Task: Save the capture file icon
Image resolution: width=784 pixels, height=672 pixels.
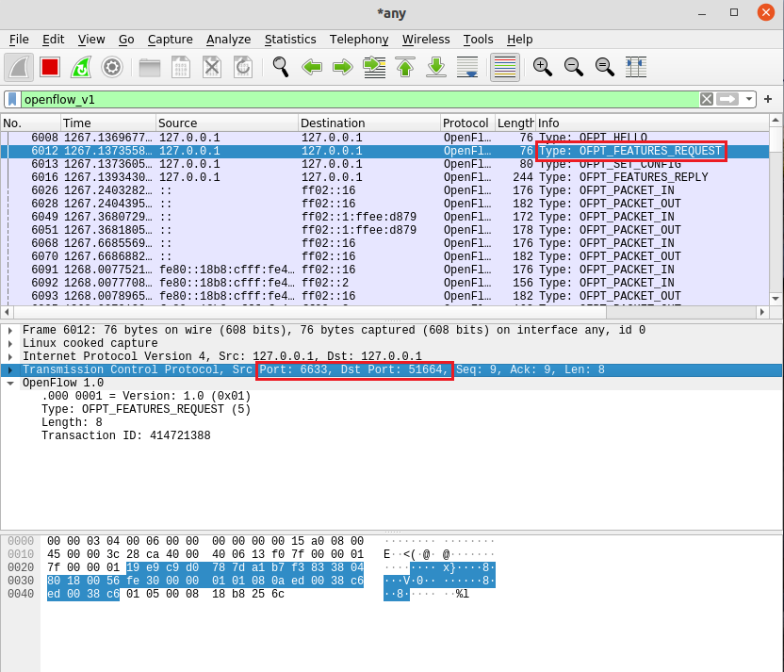Action: (x=181, y=67)
